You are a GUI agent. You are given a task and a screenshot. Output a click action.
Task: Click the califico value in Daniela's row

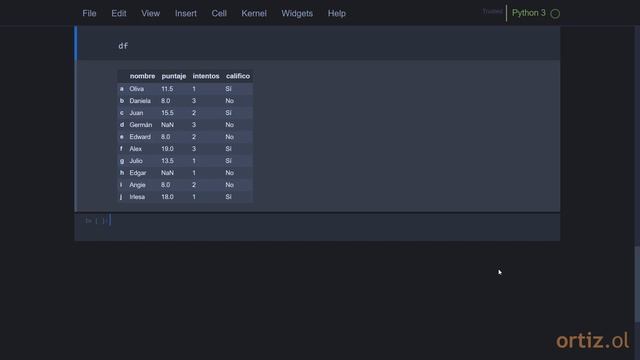point(229,101)
